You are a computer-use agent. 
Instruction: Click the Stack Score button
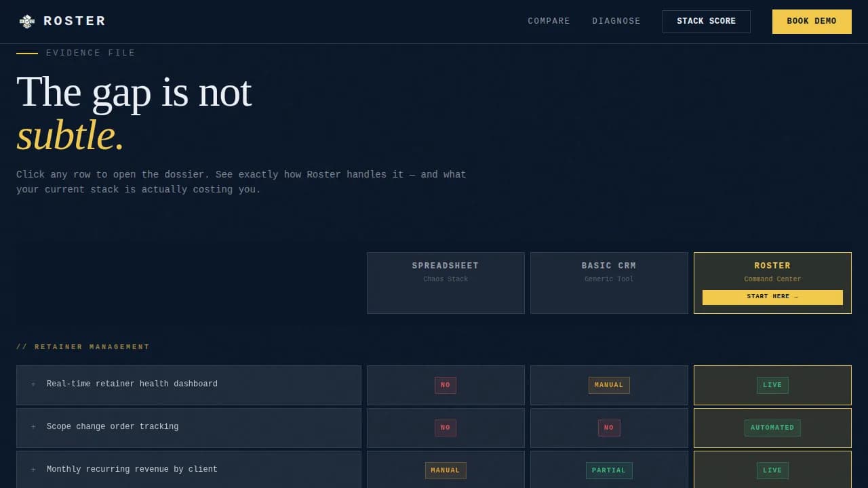tap(706, 21)
